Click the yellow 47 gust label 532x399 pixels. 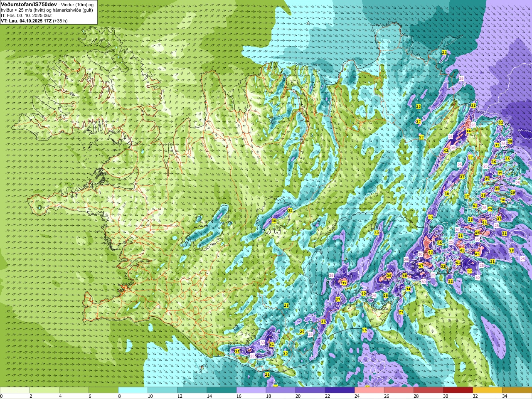click(421, 266)
